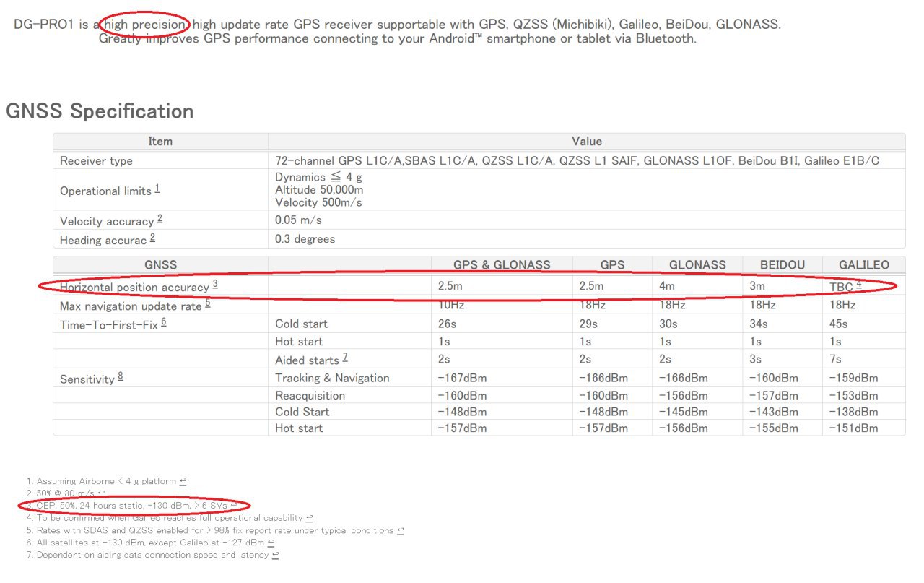Click the 'Value' column header
The image size is (924, 583).
(x=586, y=142)
